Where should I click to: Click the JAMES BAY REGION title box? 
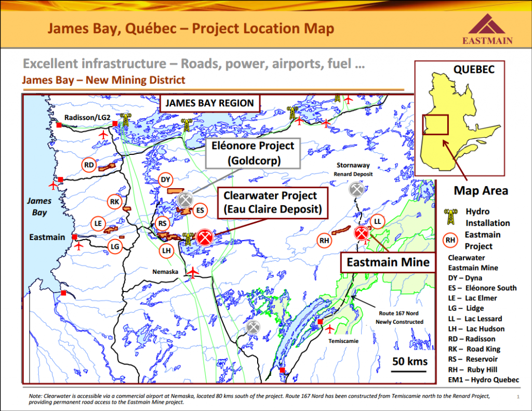pyautogui.click(x=209, y=103)
